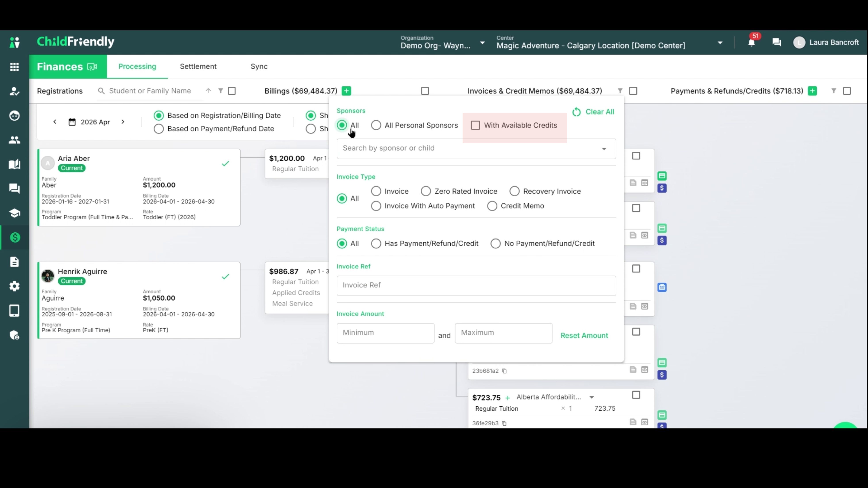Open the Finances section tab

(68, 67)
